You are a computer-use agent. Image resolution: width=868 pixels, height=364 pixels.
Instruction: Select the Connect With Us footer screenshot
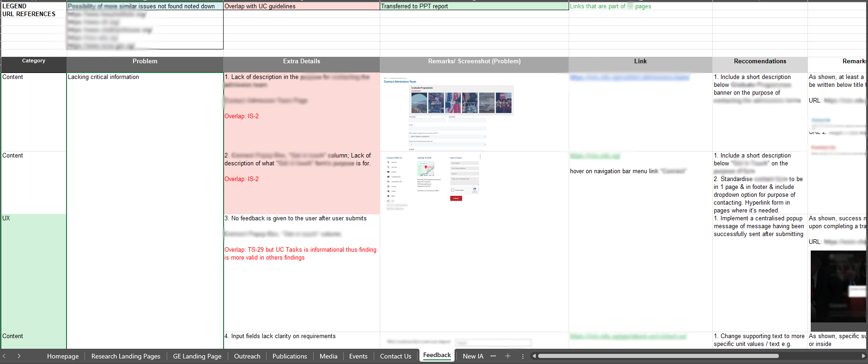(x=433, y=182)
